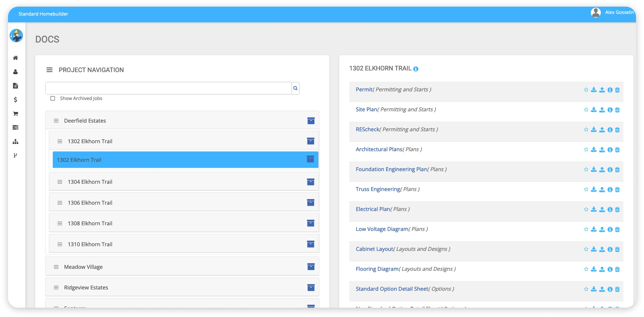Enable the Show Archived Jobs checkbox
Image resolution: width=644 pixels, height=317 pixels.
(x=53, y=98)
